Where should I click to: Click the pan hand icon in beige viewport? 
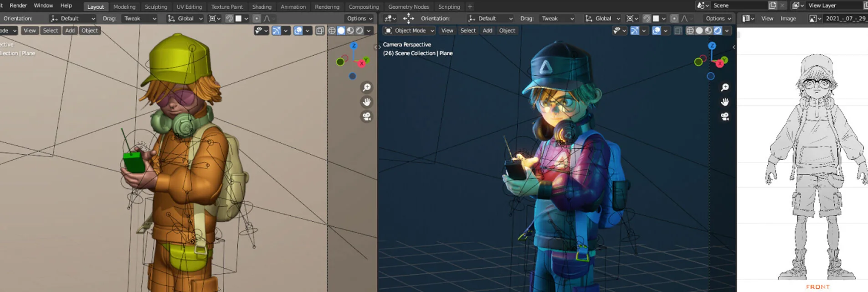click(366, 102)
